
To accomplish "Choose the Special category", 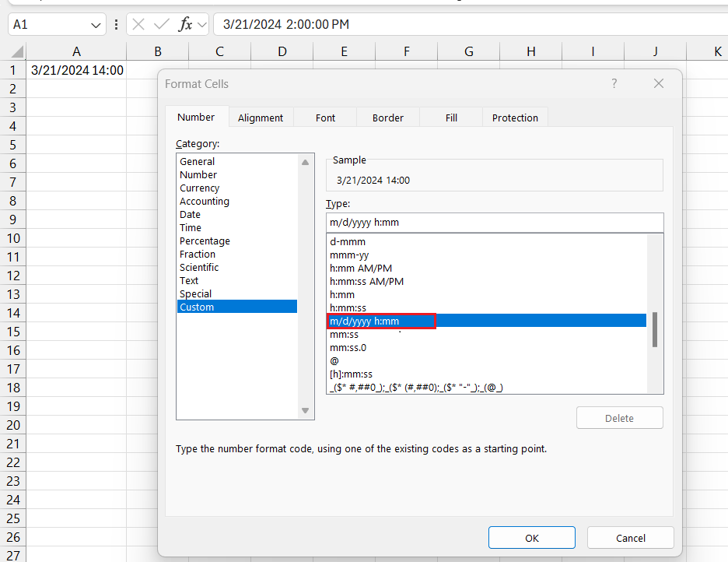I will (237, 294).
